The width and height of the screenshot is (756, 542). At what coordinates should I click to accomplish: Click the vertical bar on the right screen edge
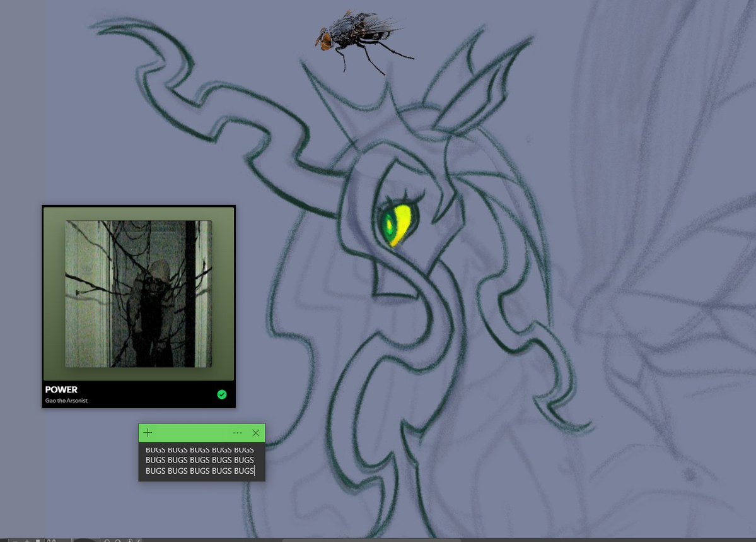(x=753, y=271)
